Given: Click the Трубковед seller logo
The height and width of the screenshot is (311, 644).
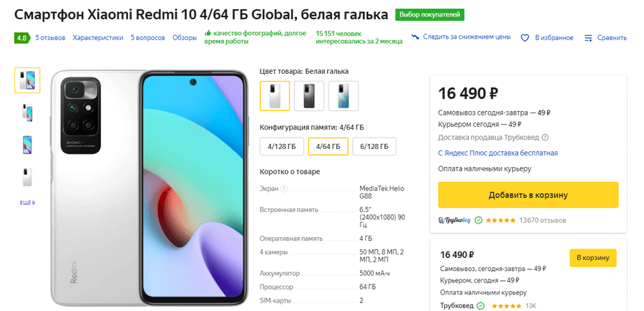Looking at the screenshot, I should pyautogui.click(x=454, y=220).
